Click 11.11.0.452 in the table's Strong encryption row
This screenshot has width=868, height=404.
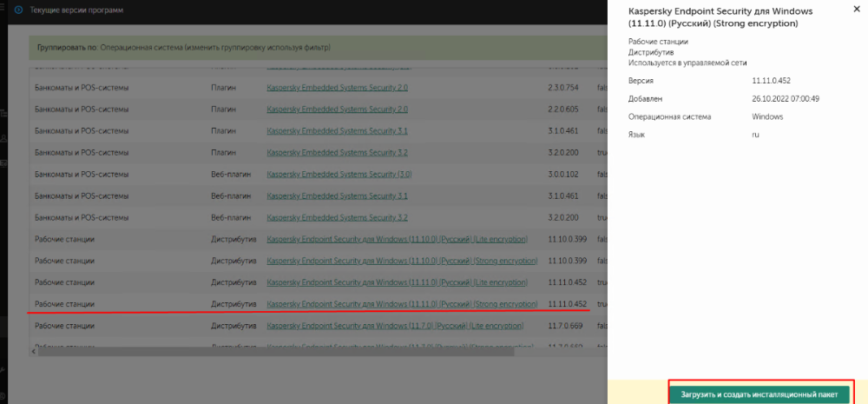point(567,304)
